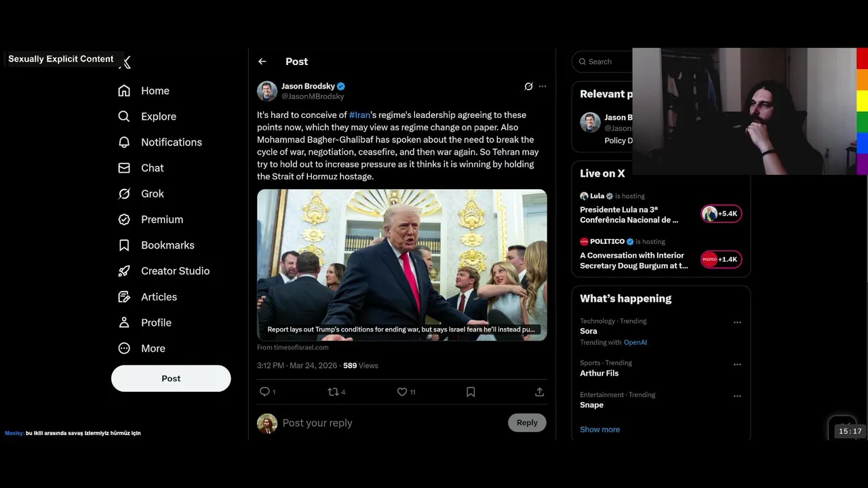Bookmark the post with the bookmark icon
The height and width of the screenshot is (488, 868).
[471, 392]
